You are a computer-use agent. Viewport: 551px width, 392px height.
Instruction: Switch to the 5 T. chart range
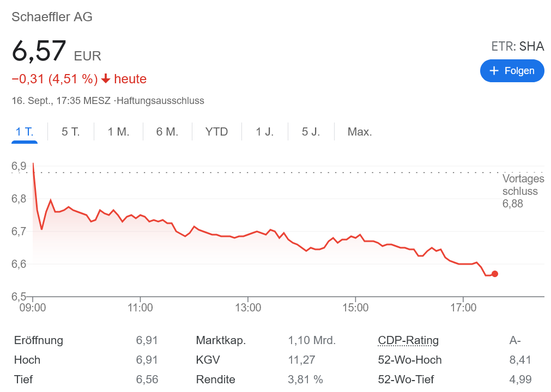coord(71,132)
